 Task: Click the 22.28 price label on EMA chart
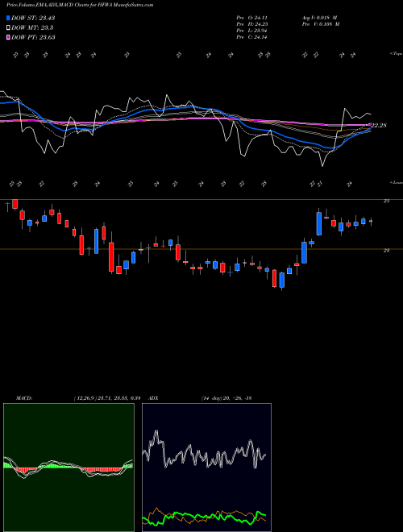(x=380, y=126)
